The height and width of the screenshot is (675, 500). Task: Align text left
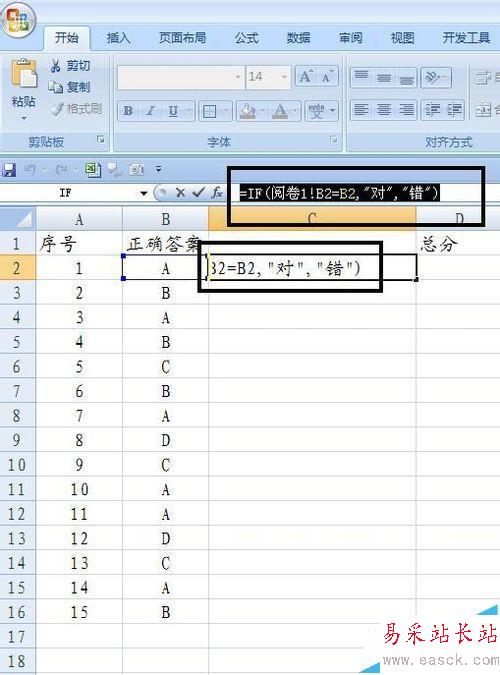tap(361, 109)
